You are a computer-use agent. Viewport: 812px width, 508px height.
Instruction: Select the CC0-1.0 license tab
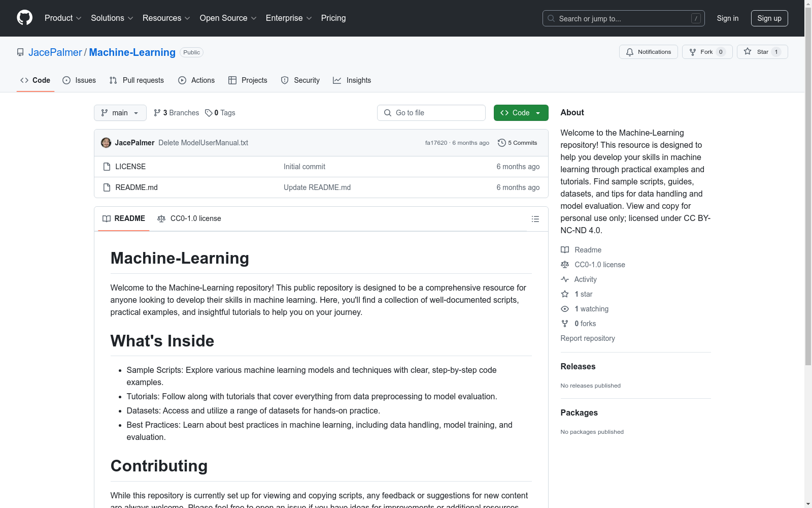189,218
